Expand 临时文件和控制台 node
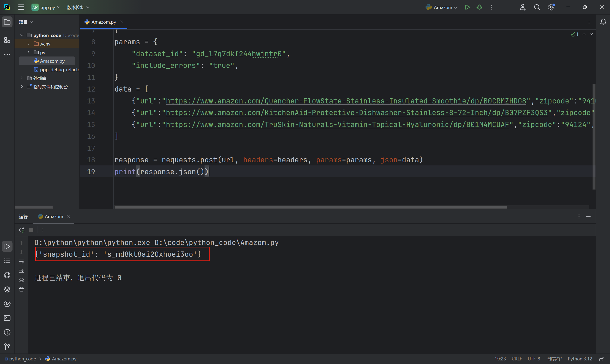The image size is (610, 364). pos(22,87)
